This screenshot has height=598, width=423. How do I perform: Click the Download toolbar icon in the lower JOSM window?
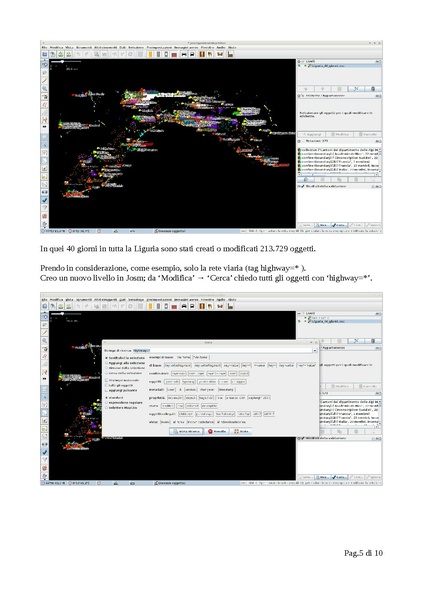pos(61,307)
